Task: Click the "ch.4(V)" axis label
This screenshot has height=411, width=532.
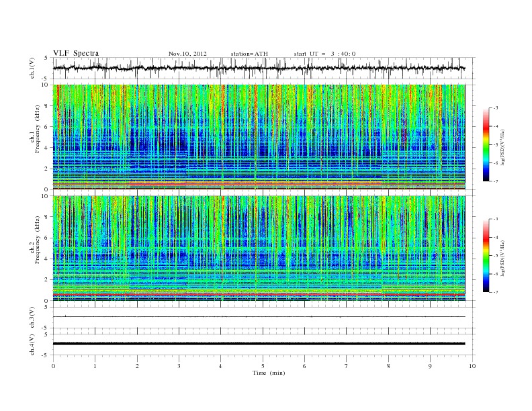Action: tap(32, 345)
